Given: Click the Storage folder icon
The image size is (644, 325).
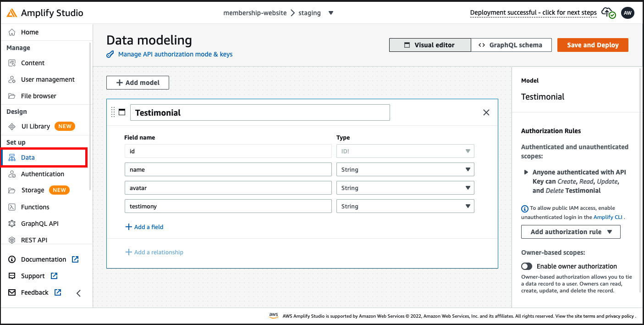Looking at the screenshot, I should point(12,190).
